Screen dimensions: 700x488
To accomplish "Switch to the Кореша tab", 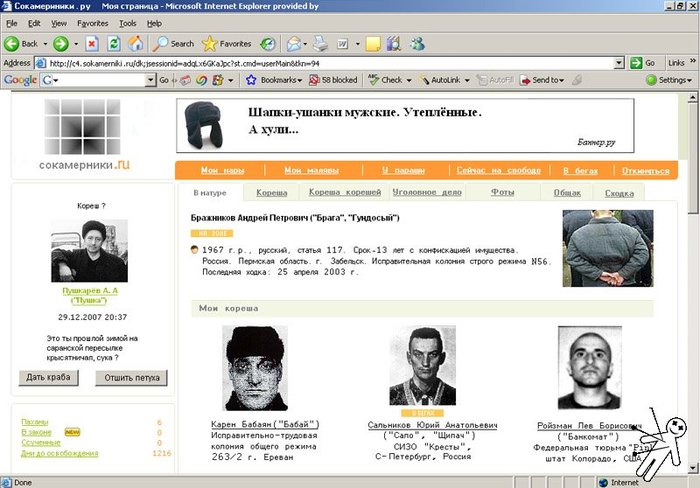I will 271,192.
